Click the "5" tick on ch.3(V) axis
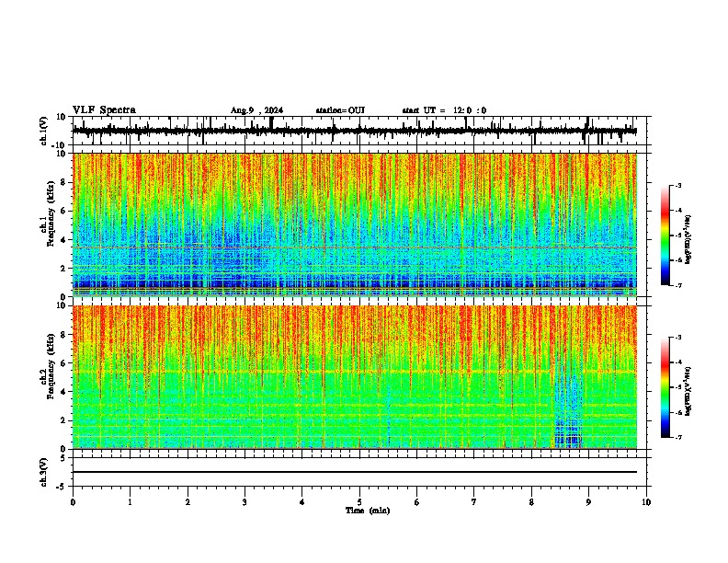728x563 pixels. (x=63, y=458)
